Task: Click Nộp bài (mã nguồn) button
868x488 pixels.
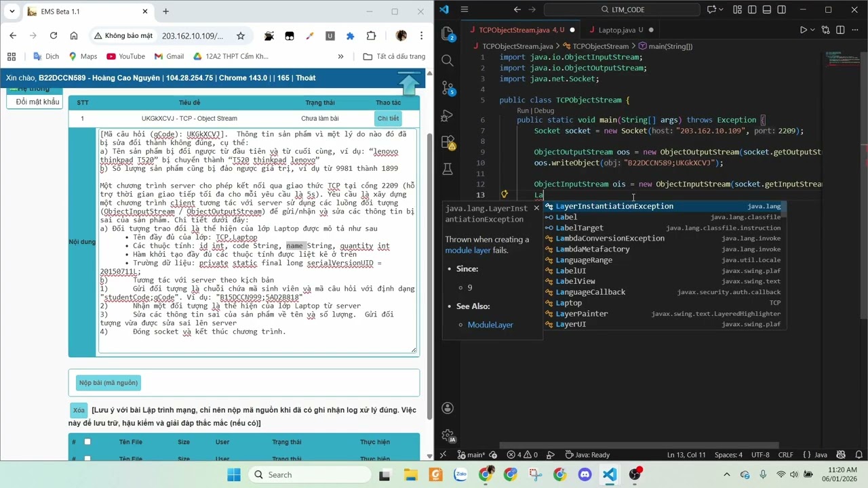Action: (x=108, y=383)
